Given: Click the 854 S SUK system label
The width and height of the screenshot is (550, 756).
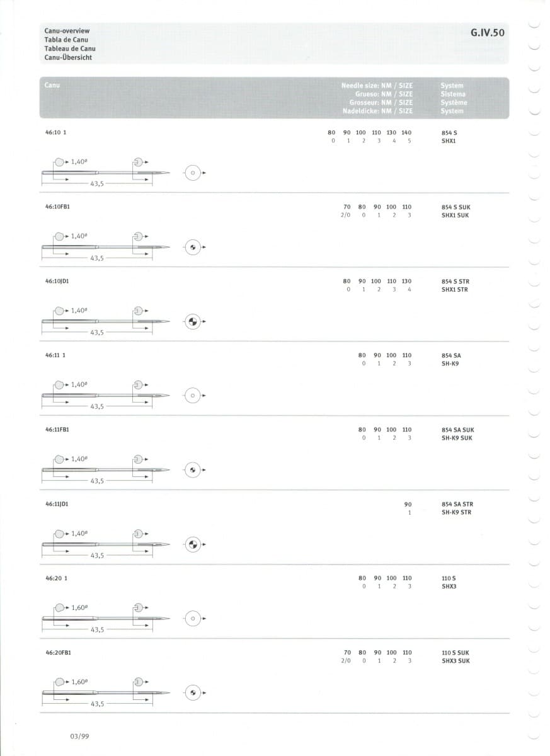Looking at the screenshot, I should tap(455, 207).
